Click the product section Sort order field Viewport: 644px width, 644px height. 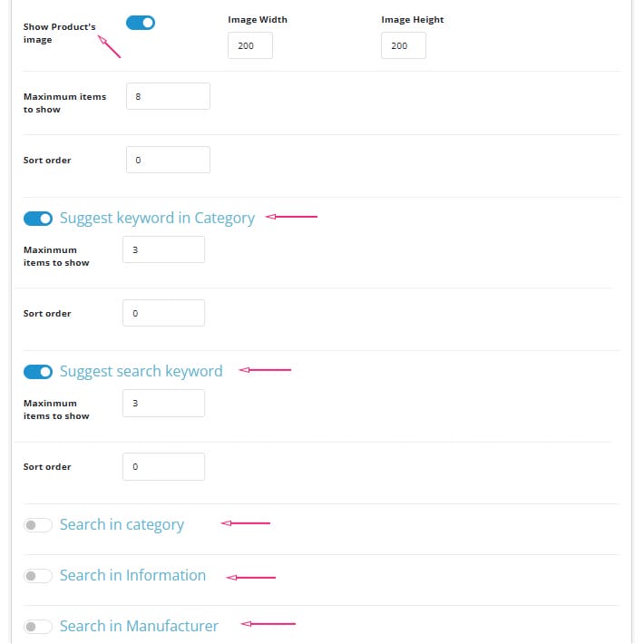point(168,160)
